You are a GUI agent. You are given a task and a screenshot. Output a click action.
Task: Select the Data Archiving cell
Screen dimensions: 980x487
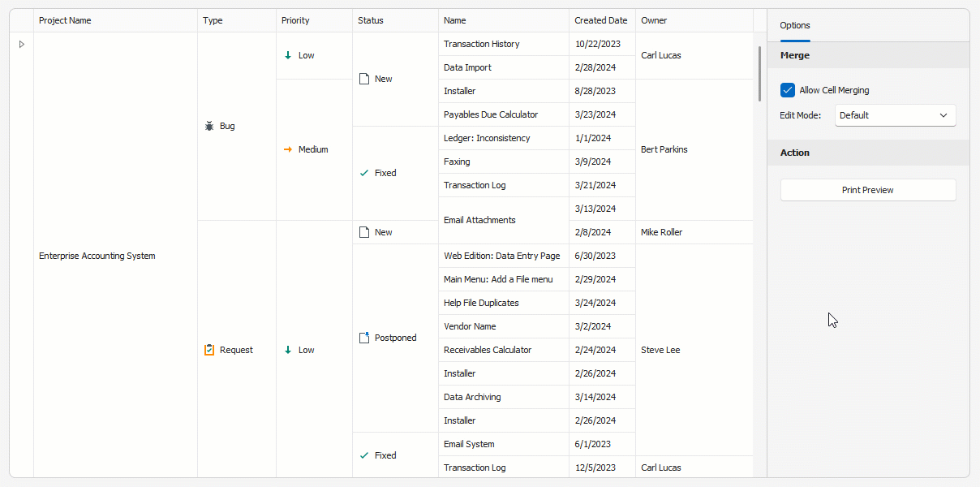pos(504,397)
